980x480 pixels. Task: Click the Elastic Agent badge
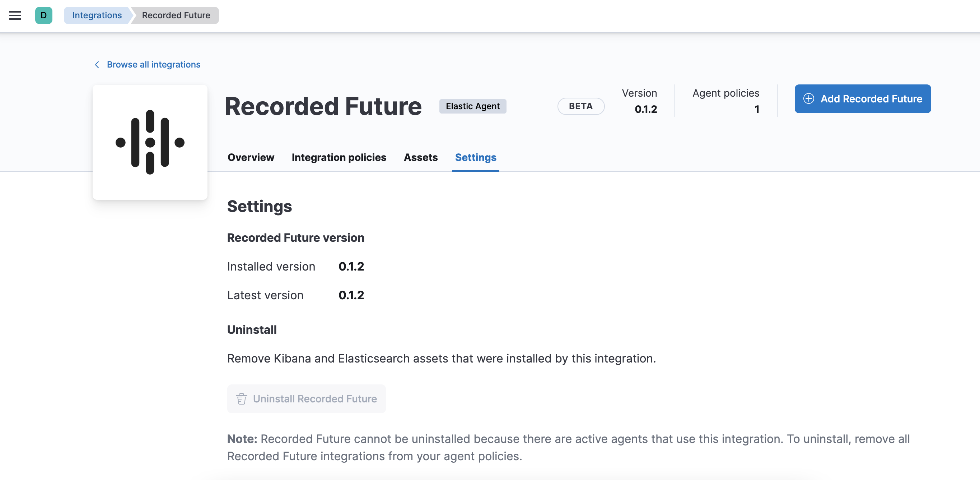pos(472,106)
